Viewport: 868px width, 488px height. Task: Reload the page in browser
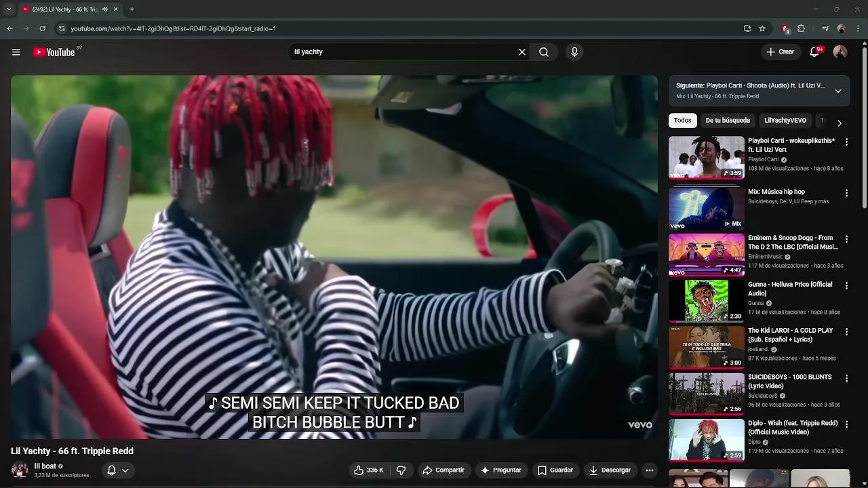point(42,28)
